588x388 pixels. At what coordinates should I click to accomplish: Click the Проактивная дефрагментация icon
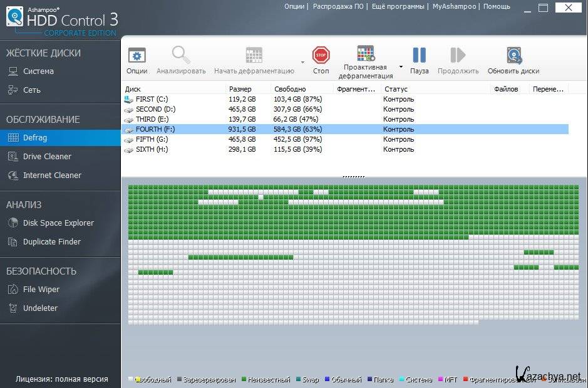(366, 54)
